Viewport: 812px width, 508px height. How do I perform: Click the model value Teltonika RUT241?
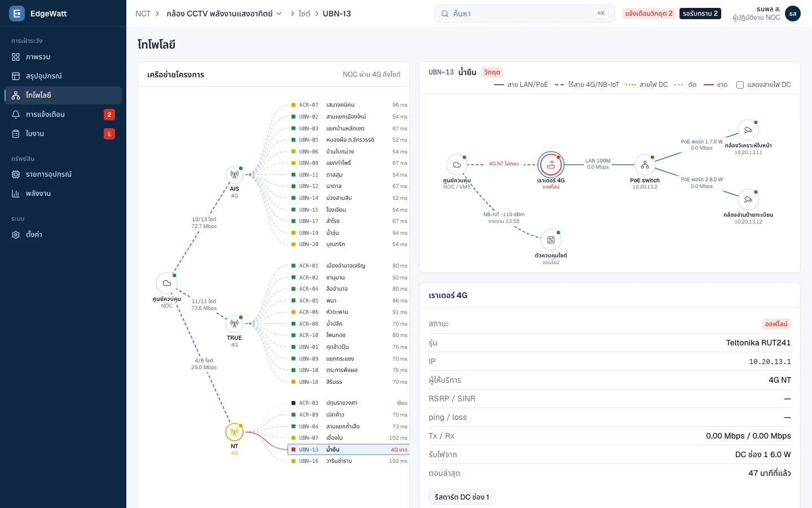758,343
